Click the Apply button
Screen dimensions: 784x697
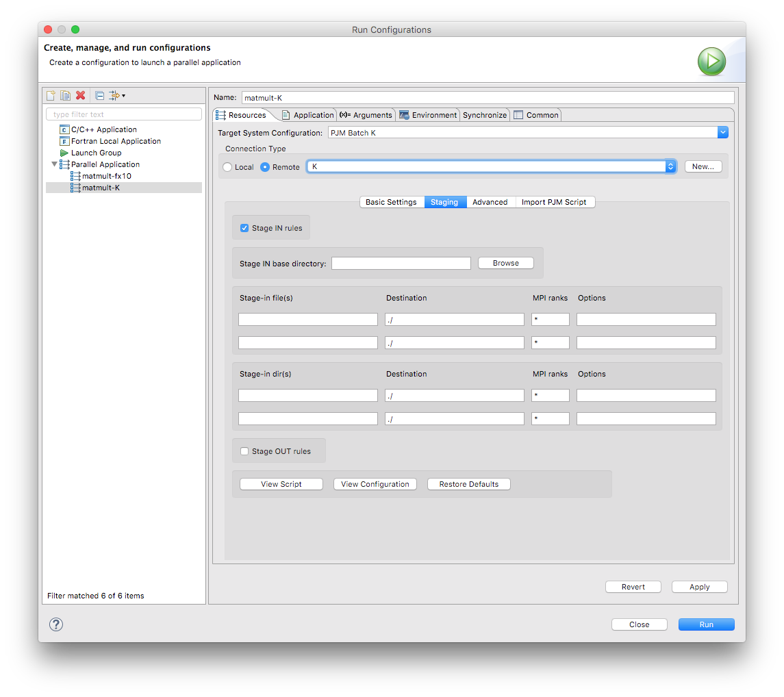click(700, 587)
